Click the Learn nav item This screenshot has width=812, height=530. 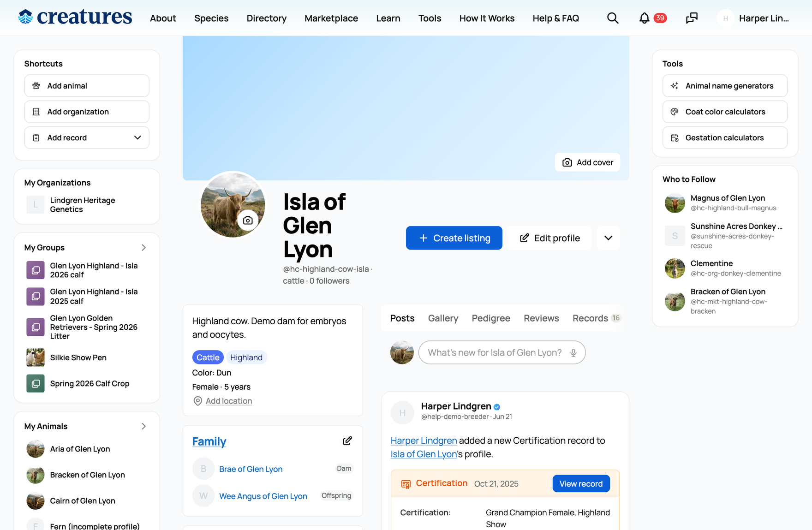[388, 18]
